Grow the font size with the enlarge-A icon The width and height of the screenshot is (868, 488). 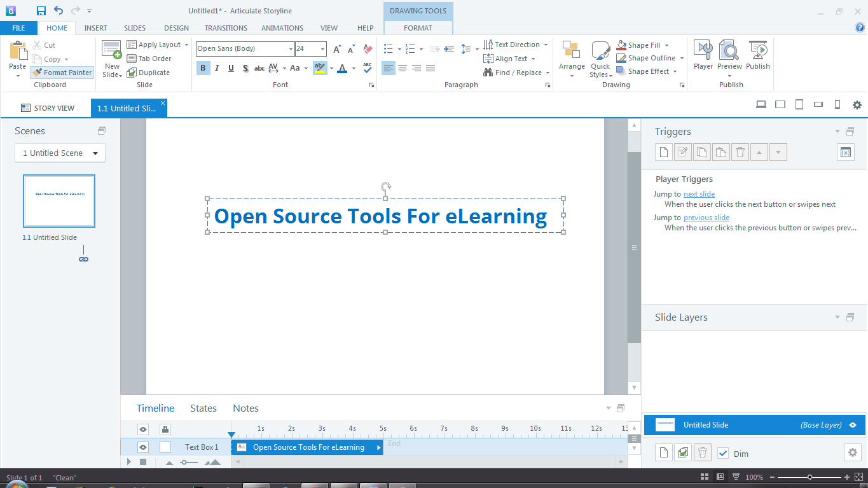(337, 49)
